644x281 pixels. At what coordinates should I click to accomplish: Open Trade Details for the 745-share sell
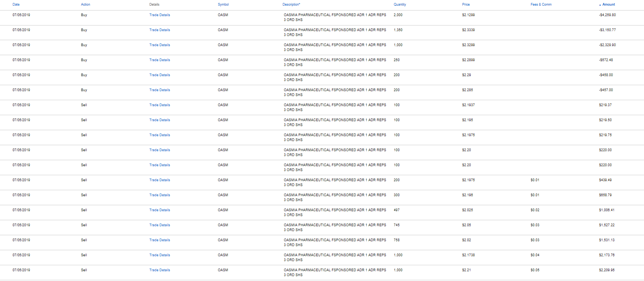pos(159,225)
